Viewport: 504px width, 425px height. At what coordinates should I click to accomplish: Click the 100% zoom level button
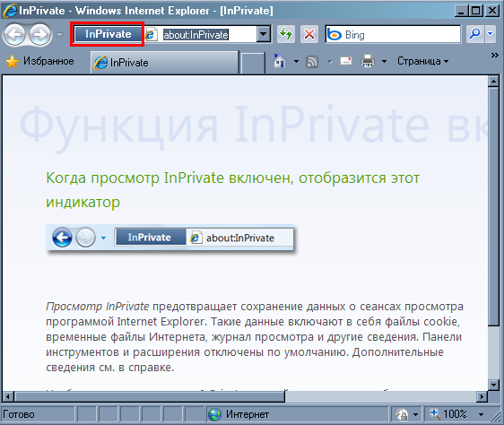[x=449, y=414]
